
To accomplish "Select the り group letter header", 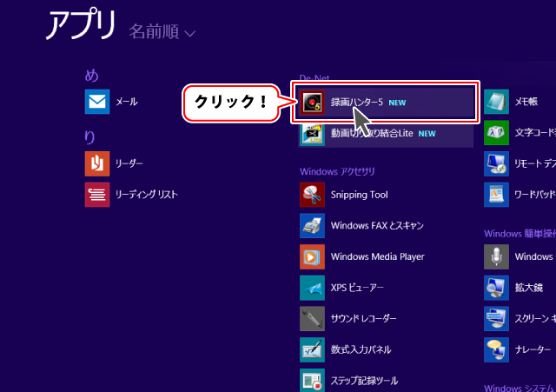I will 89,137.
